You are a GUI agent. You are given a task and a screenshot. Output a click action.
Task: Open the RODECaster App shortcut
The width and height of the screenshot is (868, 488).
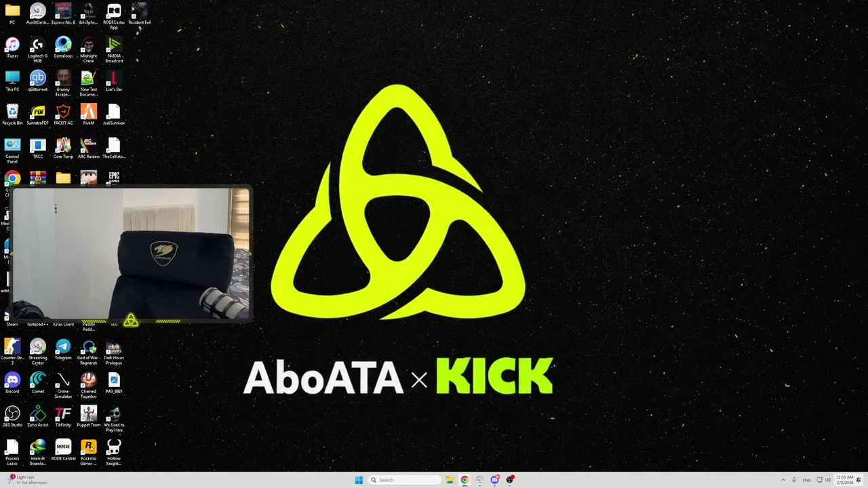pyautogui.click(x=114, y=16)
